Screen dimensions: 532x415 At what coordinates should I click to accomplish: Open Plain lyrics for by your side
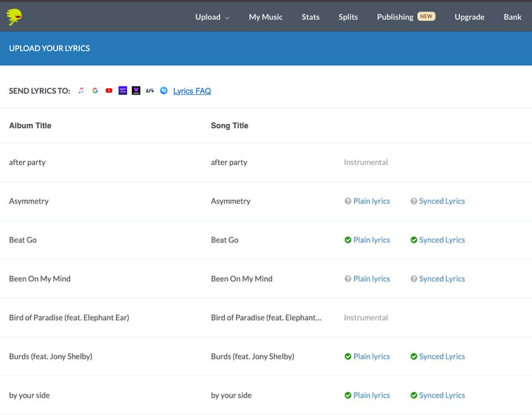(372, 395)
